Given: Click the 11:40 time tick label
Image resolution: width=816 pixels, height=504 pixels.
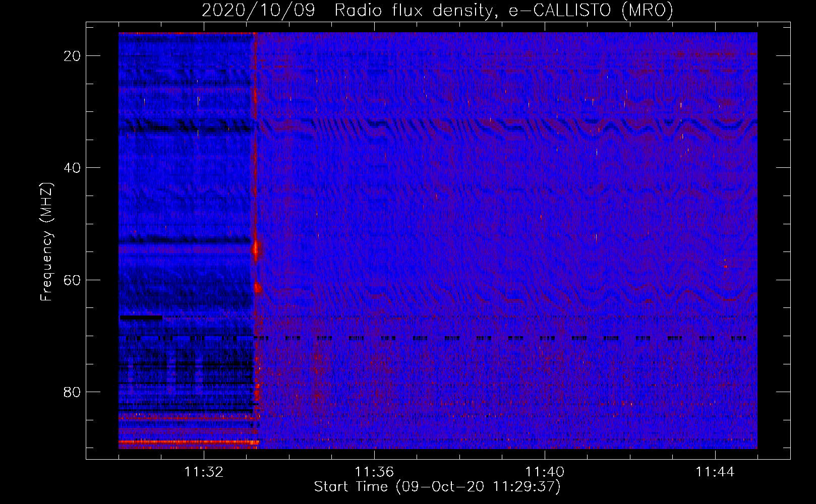Looking at the screenshot, I should tap(545, 472).
